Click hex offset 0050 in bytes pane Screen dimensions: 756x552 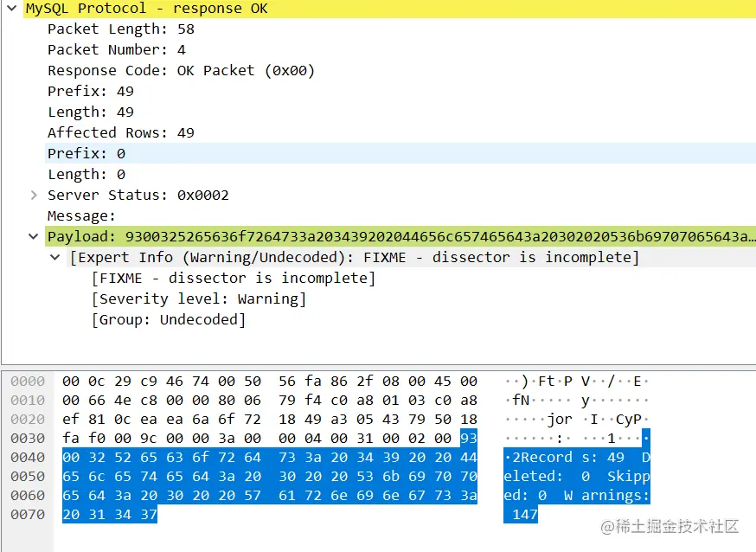(28, 477)
